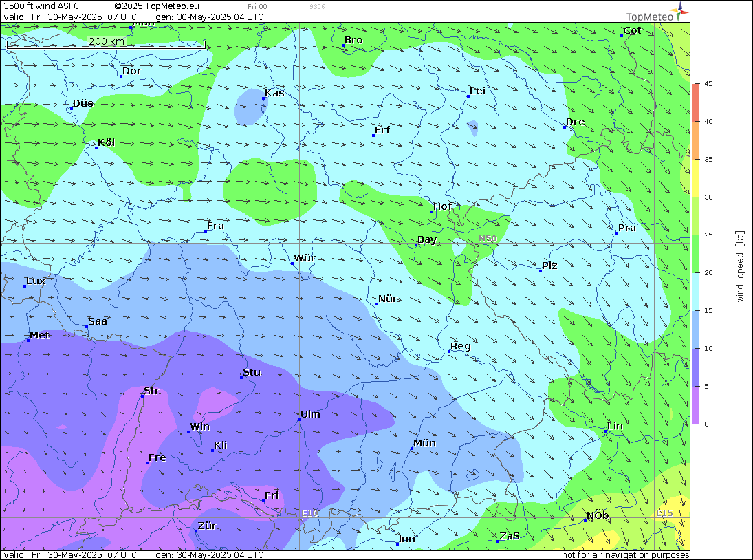Click the top 'gen: 30-May-2025 04 UTC' text
This screenshot has width=753, height=560.
(x=209, y=17)
